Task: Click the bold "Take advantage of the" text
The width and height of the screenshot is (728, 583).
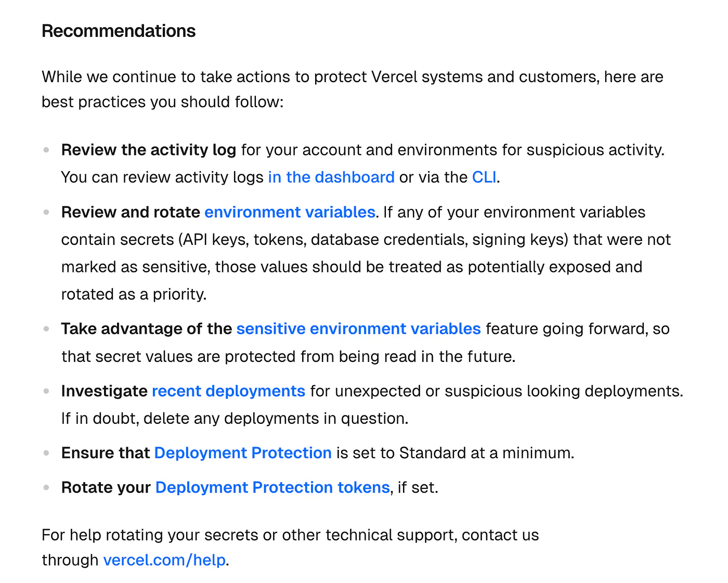Action: coord(147,329)
